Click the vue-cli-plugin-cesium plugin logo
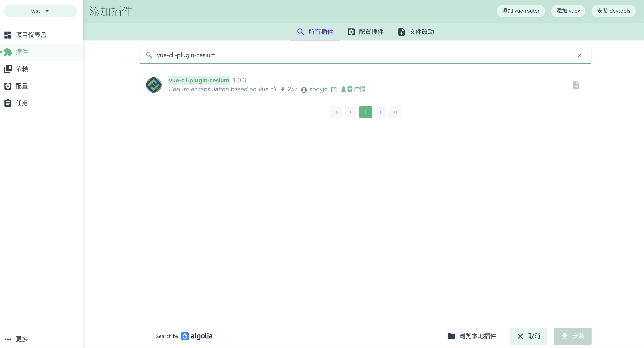Screen dimensions: 644x348 154,85
